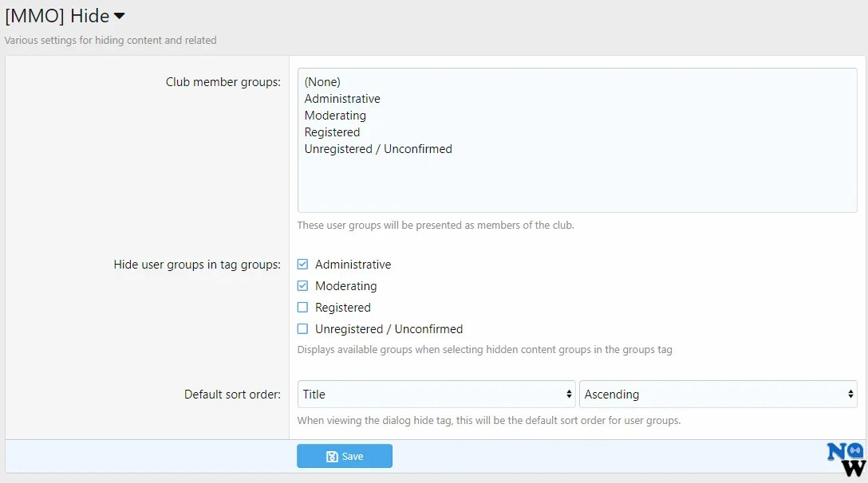This screenshot has width=868, height=483.
Task: Open the Ascending sort direction dropdown
Action: [x=718, y=395]
